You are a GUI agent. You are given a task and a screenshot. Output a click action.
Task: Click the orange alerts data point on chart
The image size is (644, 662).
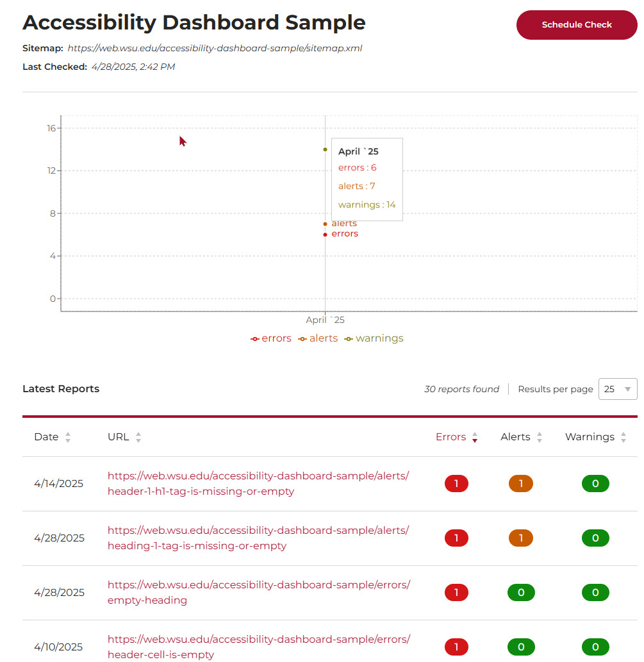pos(325,224)
